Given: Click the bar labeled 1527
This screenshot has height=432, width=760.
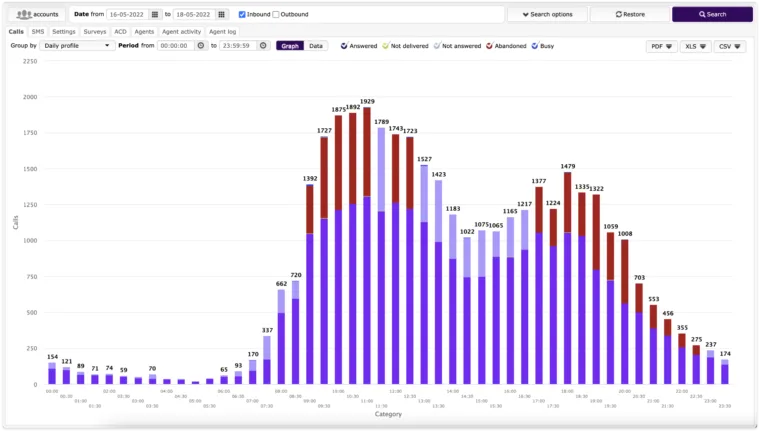Looking at the screenshot, I should click(x=424, y=275).
